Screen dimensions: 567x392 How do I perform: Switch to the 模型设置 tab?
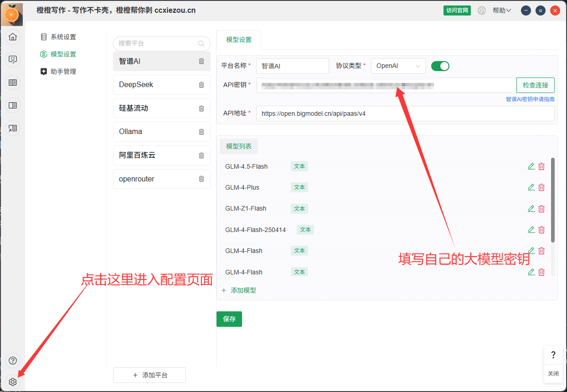pos(239,40)
